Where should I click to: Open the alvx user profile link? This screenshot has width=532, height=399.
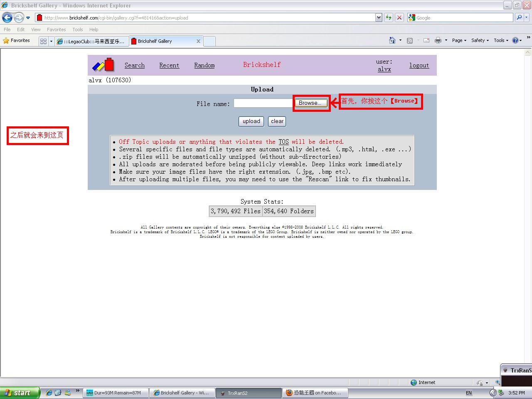(384, 69)
